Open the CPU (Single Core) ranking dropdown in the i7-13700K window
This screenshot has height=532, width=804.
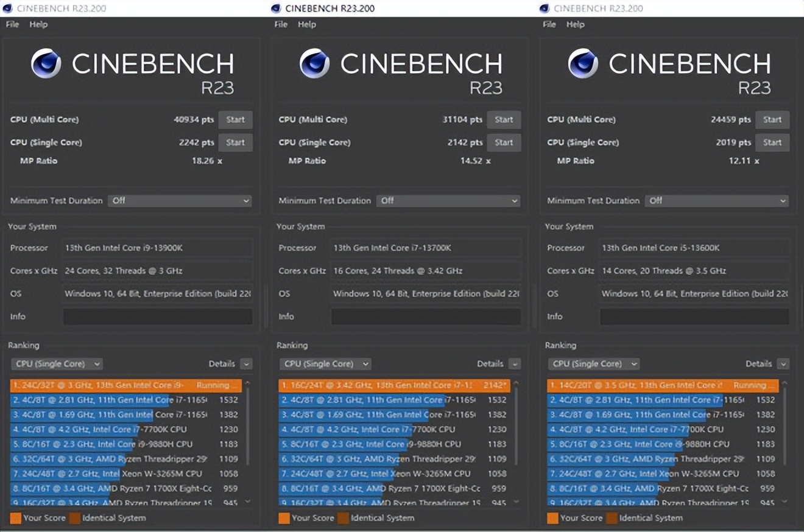pos(325,364)
